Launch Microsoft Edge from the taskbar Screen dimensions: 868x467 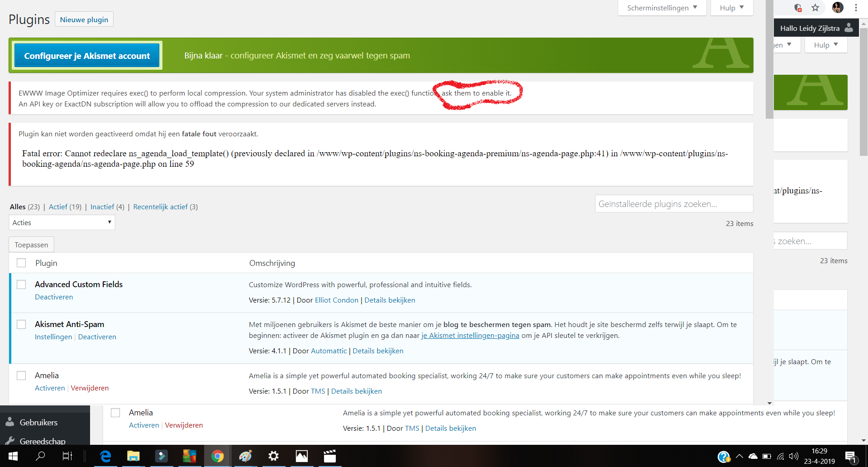point(105,456)
